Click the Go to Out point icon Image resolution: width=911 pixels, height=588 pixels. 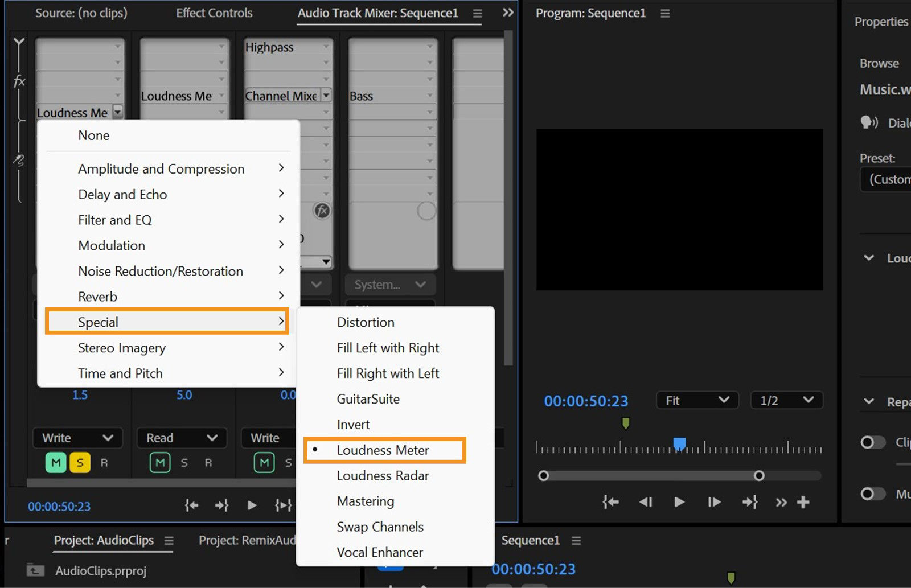tap(750, 502)
